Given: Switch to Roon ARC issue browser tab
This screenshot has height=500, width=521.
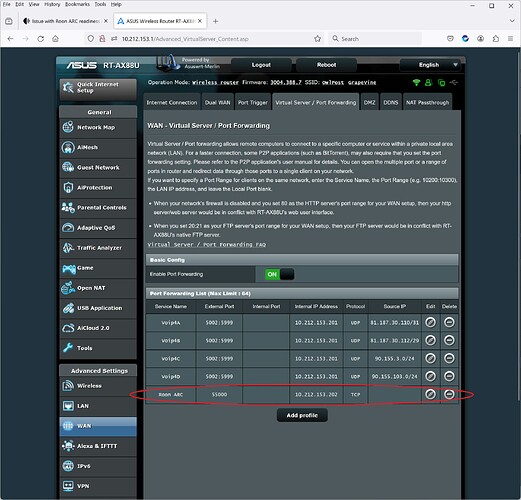Looking at the screenshot, I should (x=66, y=21).
